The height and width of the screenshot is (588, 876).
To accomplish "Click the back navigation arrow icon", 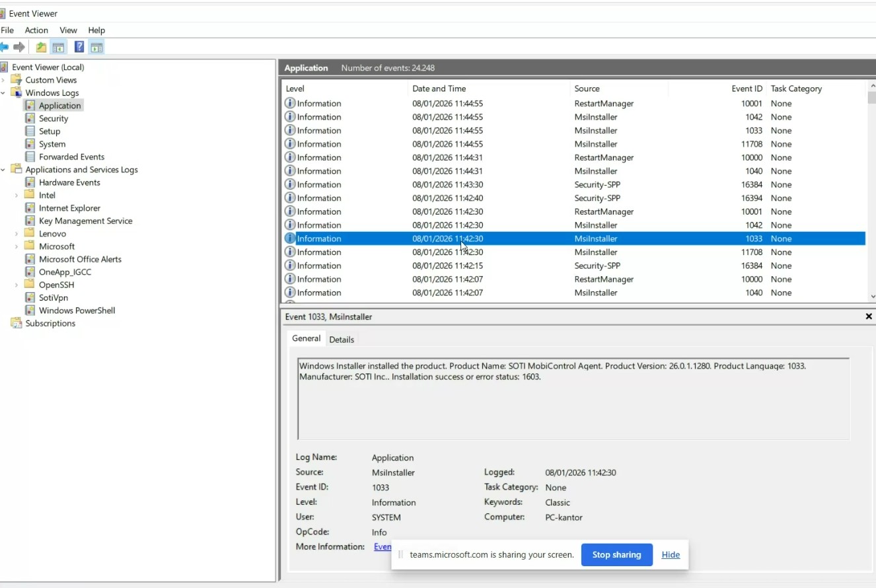I will (x=5, y=46).
